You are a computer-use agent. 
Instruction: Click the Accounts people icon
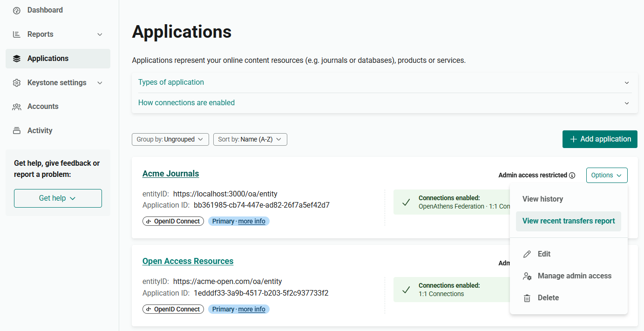tap(17, 107)
